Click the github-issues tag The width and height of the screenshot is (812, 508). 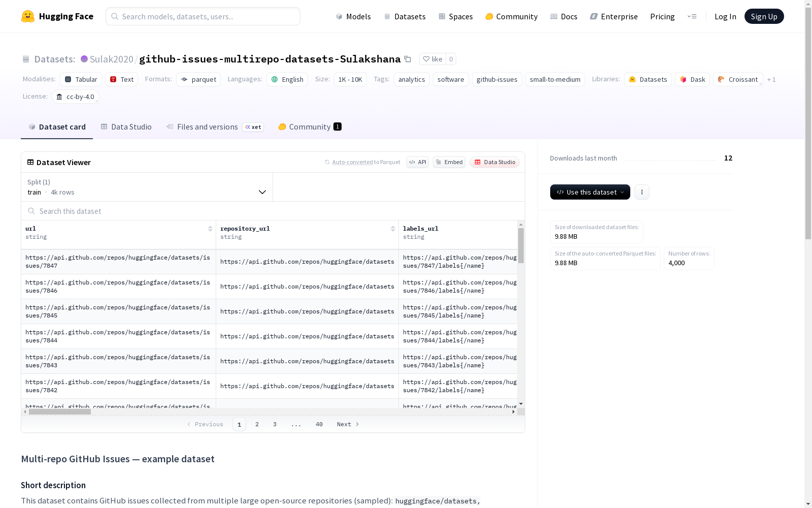coord(497,79)
